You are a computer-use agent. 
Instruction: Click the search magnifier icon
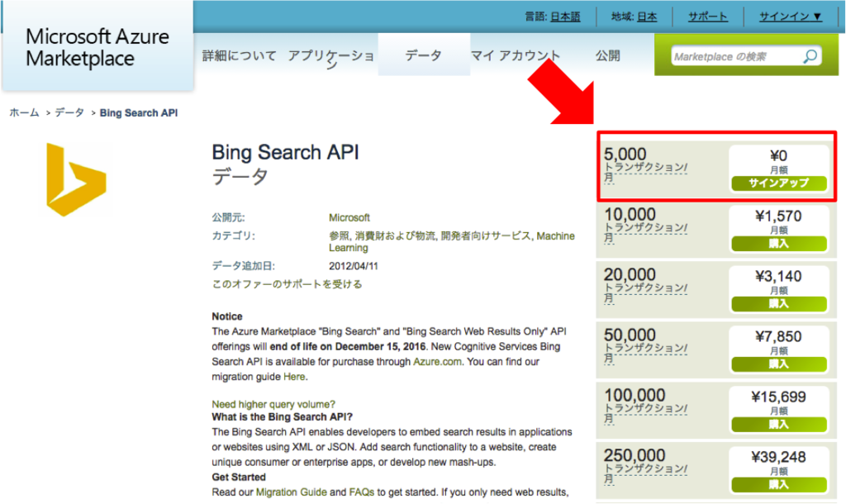tap(810, 56)
